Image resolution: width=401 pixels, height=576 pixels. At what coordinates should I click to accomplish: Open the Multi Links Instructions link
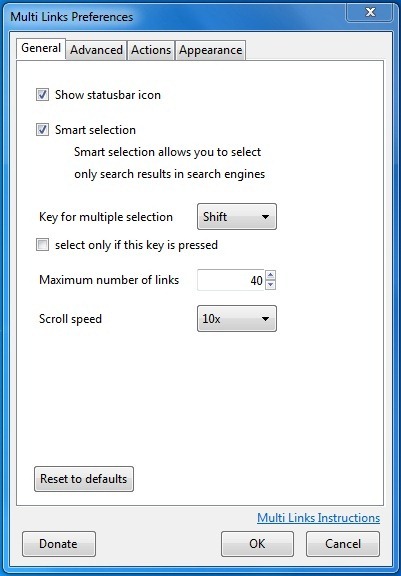pyautogui.click(x=318, y=518)
